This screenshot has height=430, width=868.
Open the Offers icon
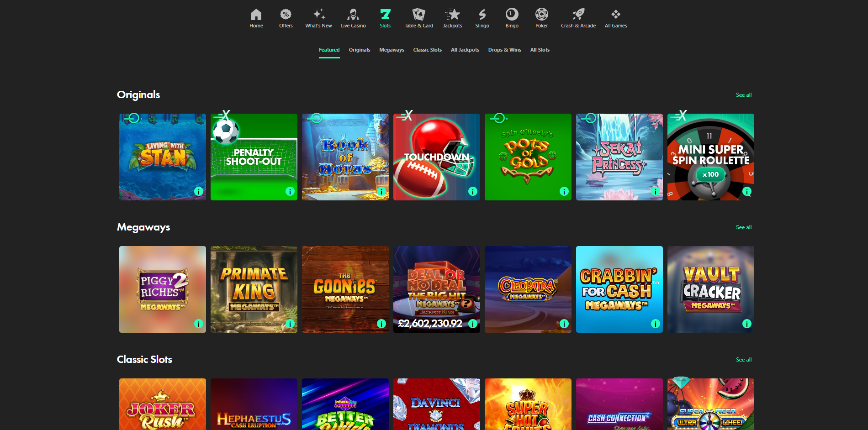(x=286, y=18)
